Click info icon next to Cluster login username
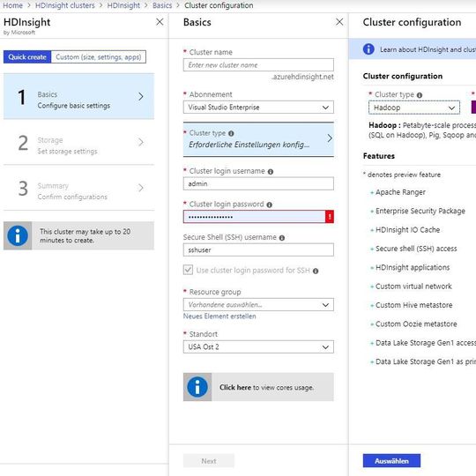Screen dimensions: 476x476 271,172
